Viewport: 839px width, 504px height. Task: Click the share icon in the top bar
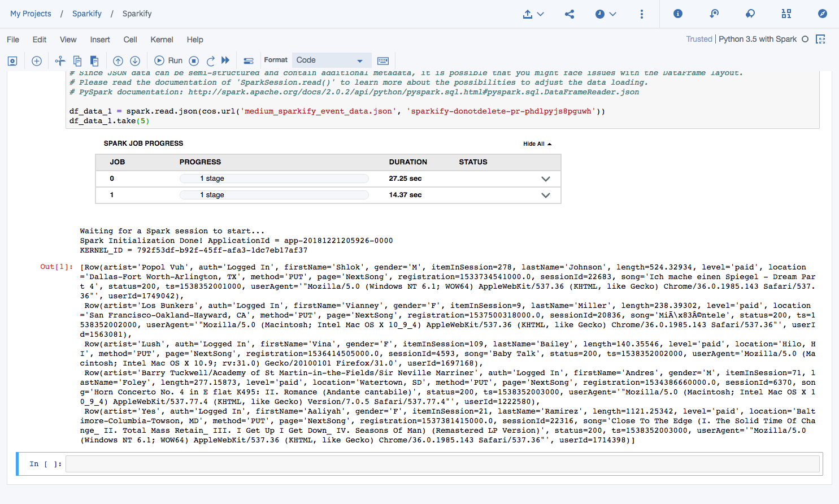coord(570,14)
